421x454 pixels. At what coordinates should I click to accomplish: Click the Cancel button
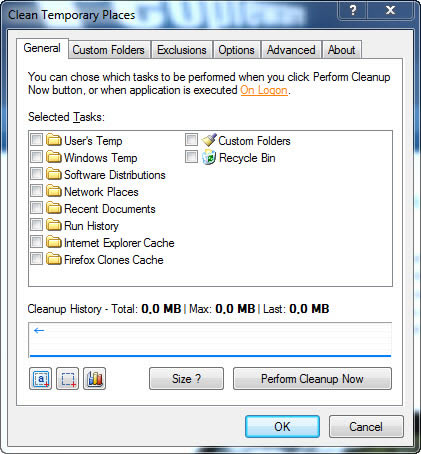(x=366, y=427)
